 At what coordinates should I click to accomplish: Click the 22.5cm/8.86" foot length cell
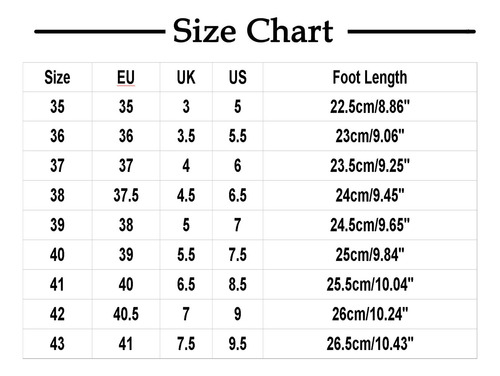[370, 107]
